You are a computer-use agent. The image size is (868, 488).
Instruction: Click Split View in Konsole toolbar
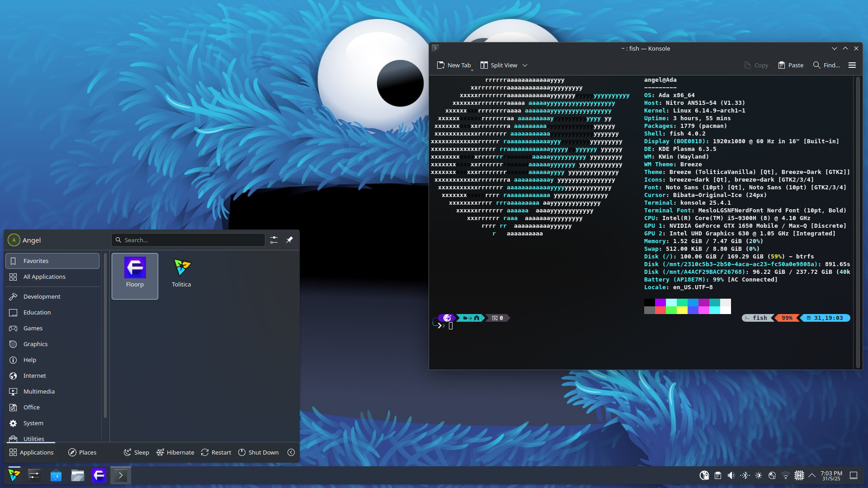coord(499,65)
